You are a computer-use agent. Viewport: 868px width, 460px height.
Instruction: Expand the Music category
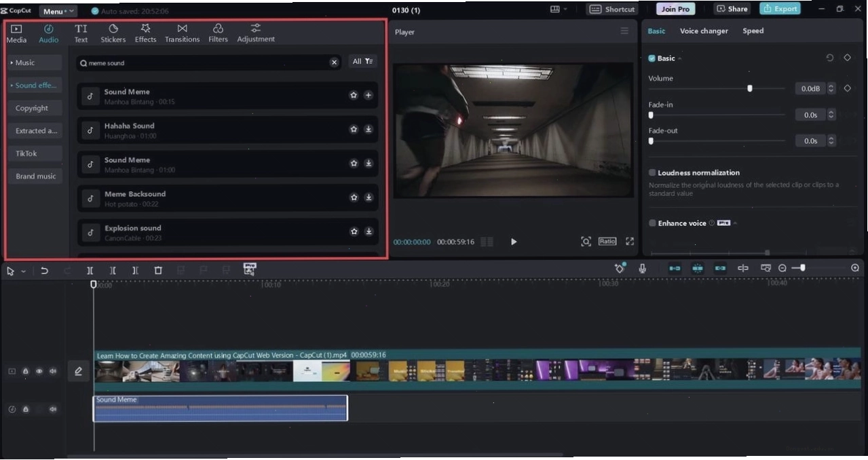35,62
